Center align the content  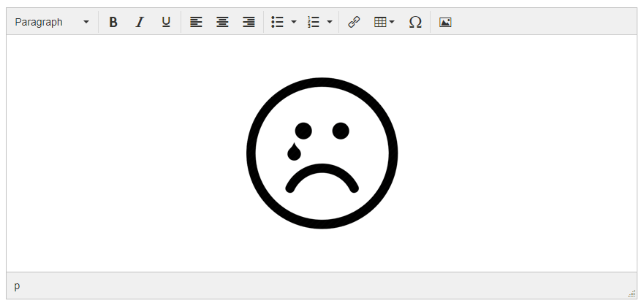click(x=222, y=22)
